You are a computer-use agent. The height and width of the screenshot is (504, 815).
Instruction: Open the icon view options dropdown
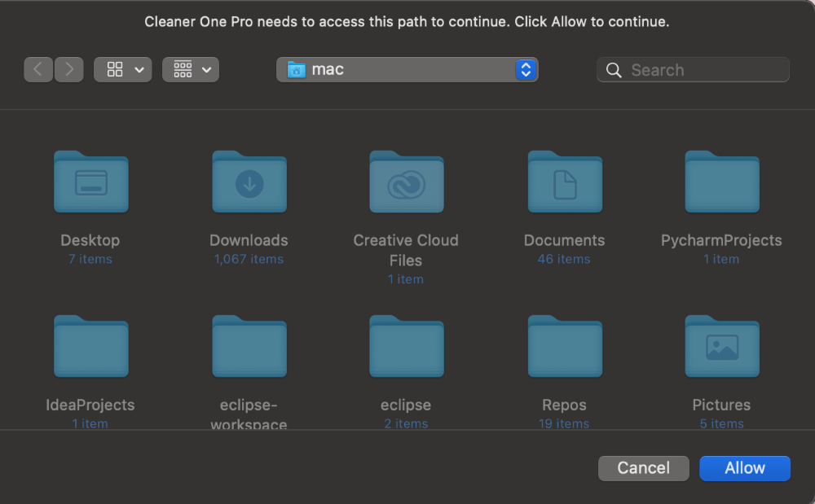pos(123,69)
